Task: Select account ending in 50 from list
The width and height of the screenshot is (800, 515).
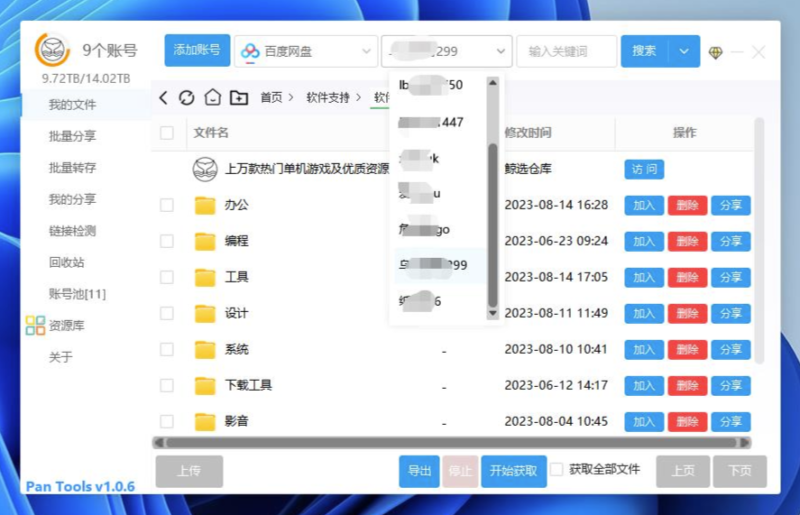Action: point(439,85)
